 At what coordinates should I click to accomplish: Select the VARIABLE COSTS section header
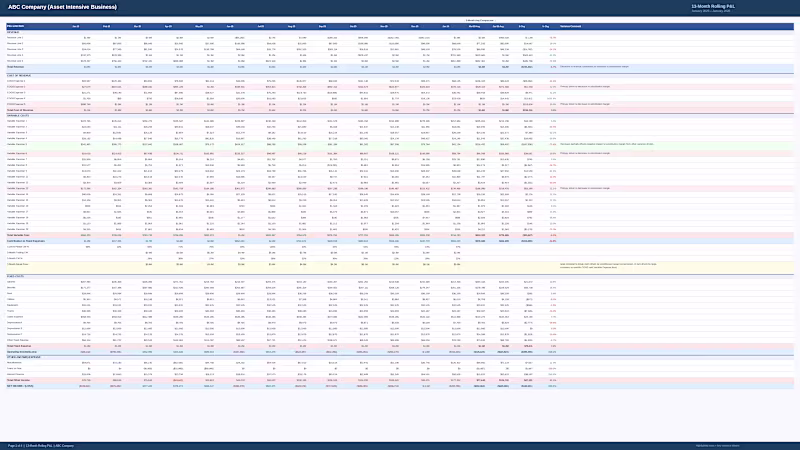pyautogui.click(x=17, y=116)
